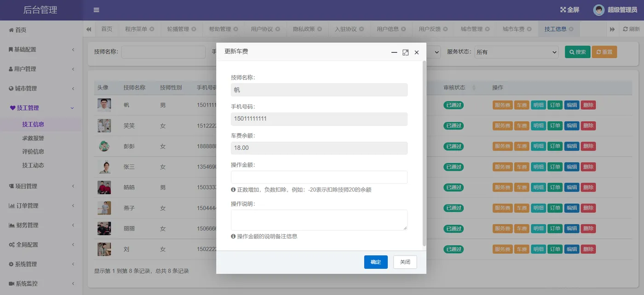The image size is (644, 295).
Task: Maximize the 更新车费 dialog using its expand icon
Action: (x=405, y=52)
